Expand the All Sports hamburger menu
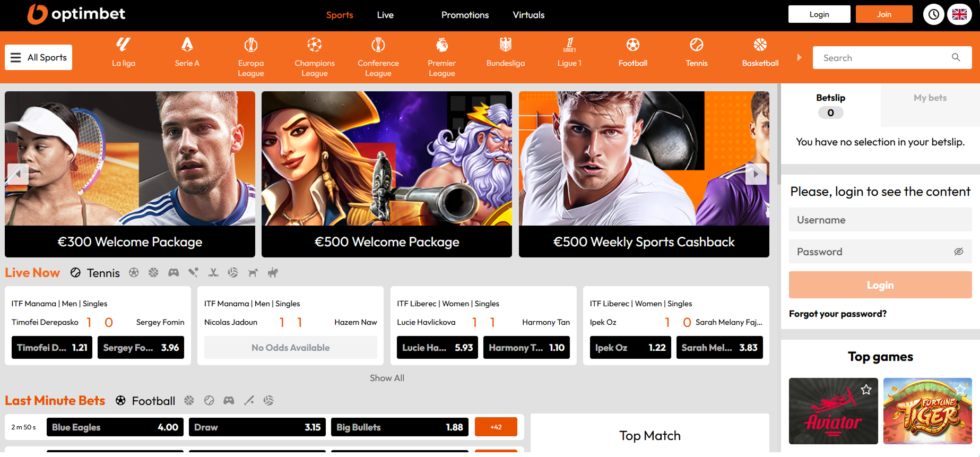Image resolution: width=980 pixels, height=457 pixels. 39,57
